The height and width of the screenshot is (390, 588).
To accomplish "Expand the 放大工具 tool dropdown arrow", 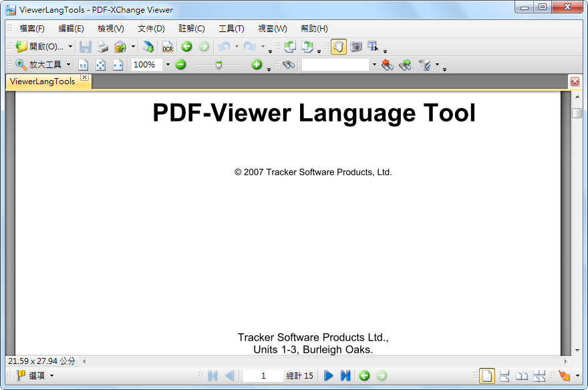I will (x=67, y=65).
